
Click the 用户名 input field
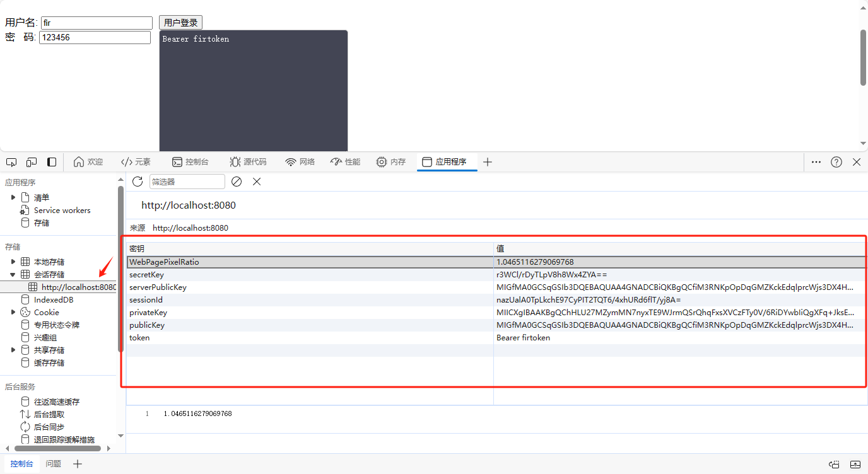tap(97, 23)
